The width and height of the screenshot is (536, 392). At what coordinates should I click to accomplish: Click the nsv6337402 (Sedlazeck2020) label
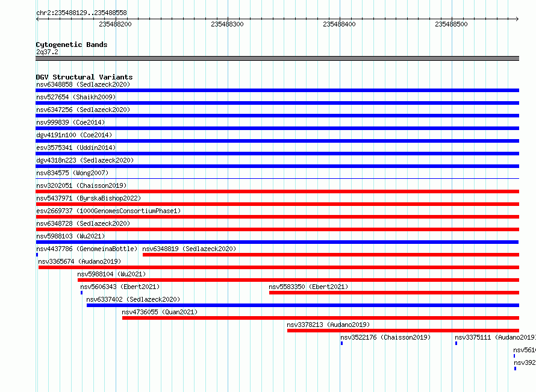pos(133,299)
